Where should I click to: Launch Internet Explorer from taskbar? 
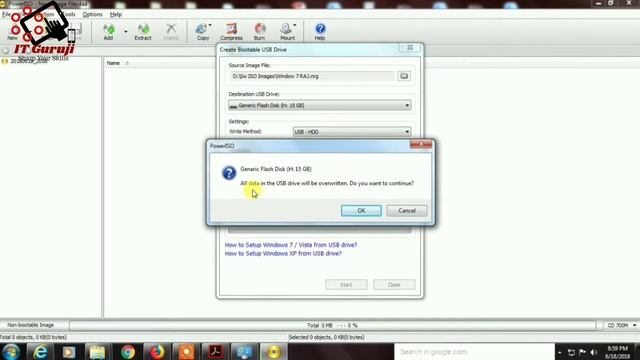click(40, 352)
